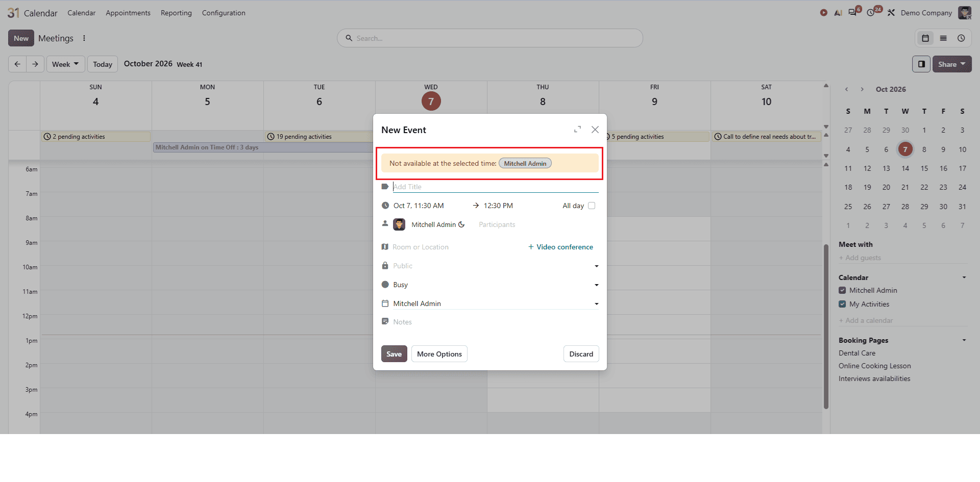980x482 pixels.
Task: Toggle the side panel icon
Action: 921,64
